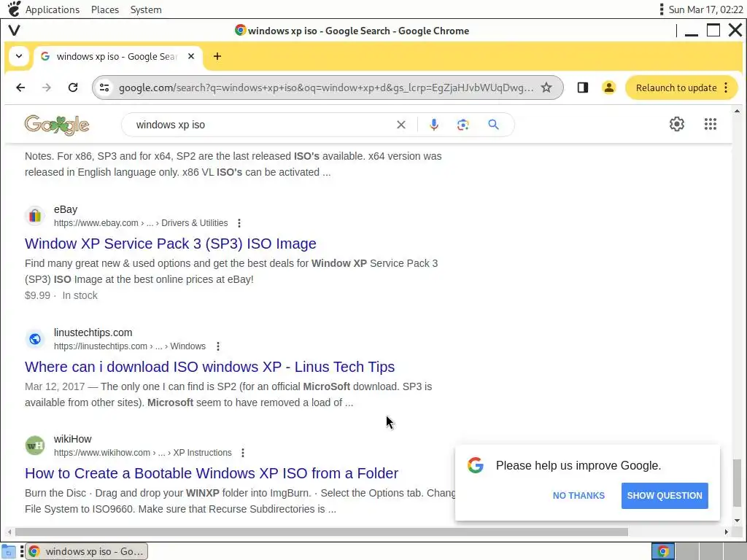Click the show desktop icon in bottom panel
This screenshot has height=560, width=747.
pos(8,551)
